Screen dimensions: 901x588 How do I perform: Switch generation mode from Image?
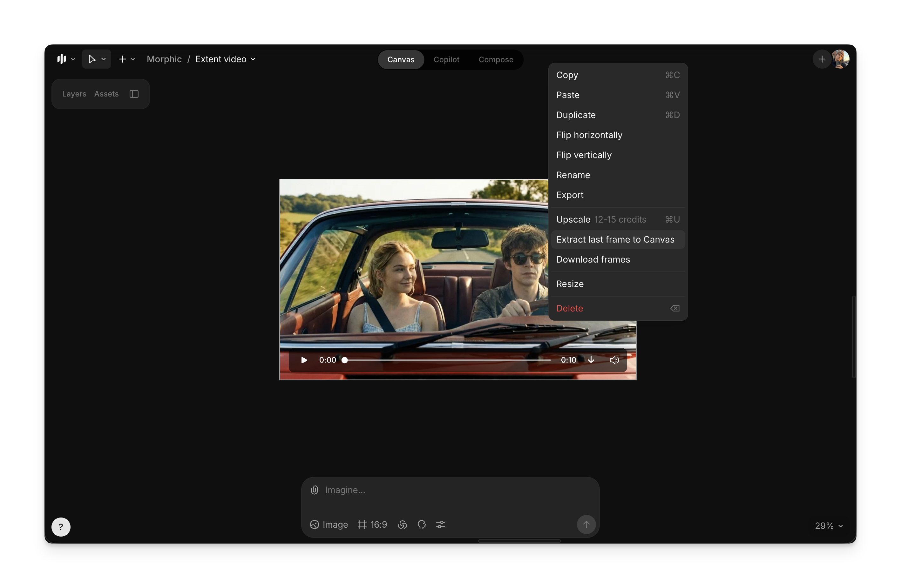coord(329,525)
